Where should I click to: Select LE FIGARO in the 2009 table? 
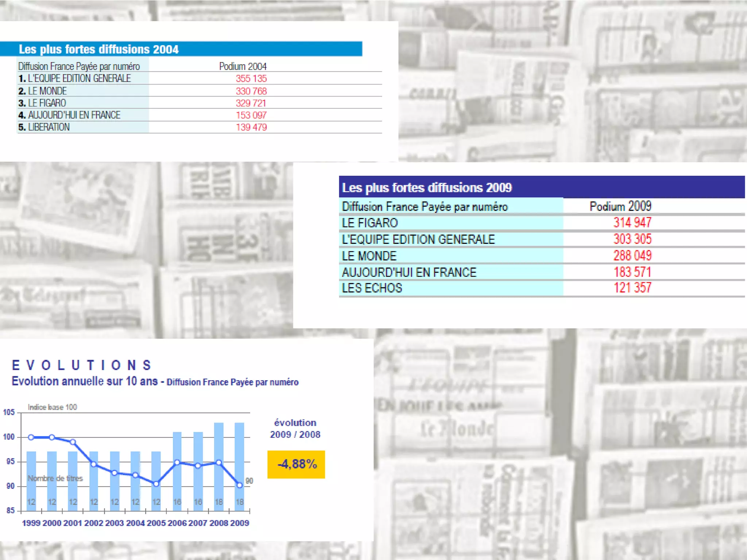pyautogui.click(x=369, y=223)
